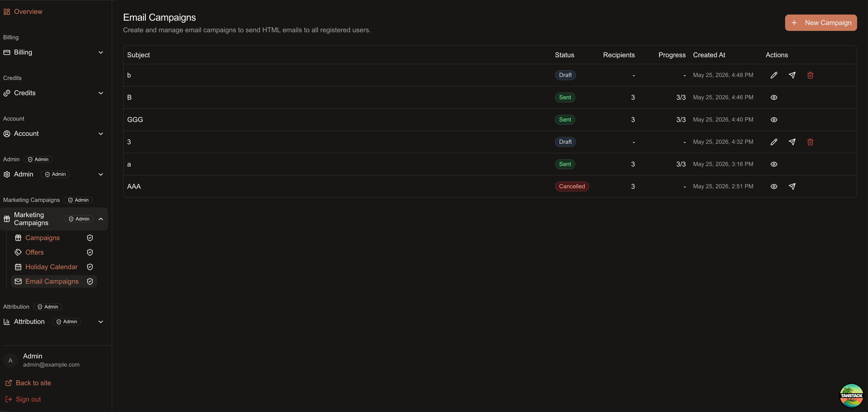Click the Overview grid icon
This screenshot has height=412, width=868.
click(x=7, y=12)
